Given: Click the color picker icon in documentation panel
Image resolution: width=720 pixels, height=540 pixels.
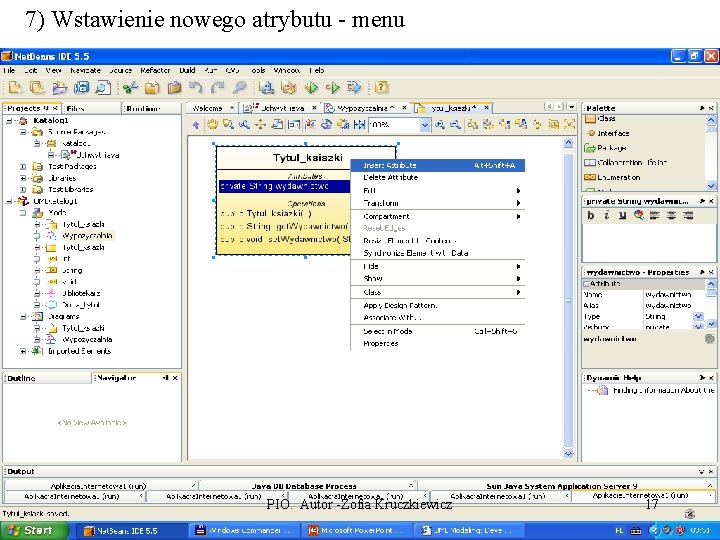Looking at the screenshot, I should (x=639, y=215).
